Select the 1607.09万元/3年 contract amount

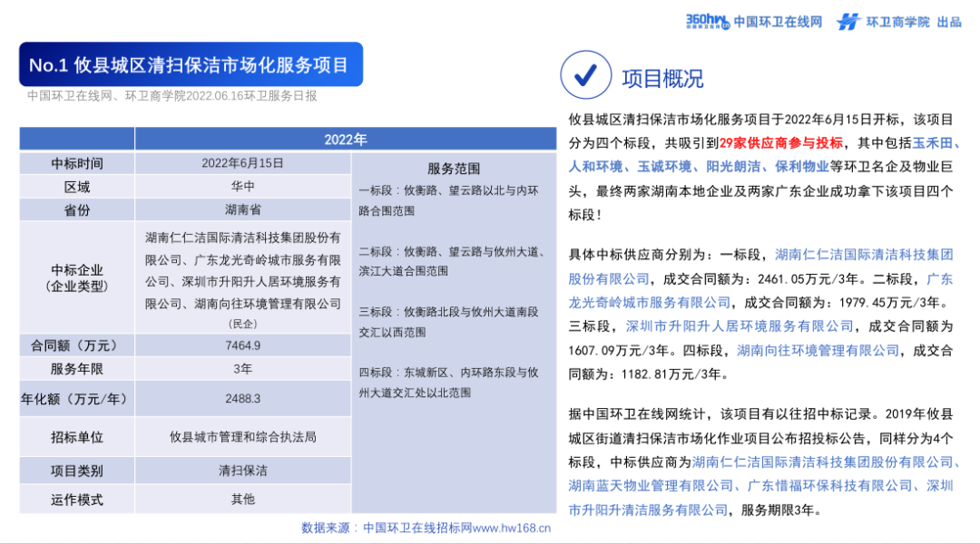pos(619,350)
